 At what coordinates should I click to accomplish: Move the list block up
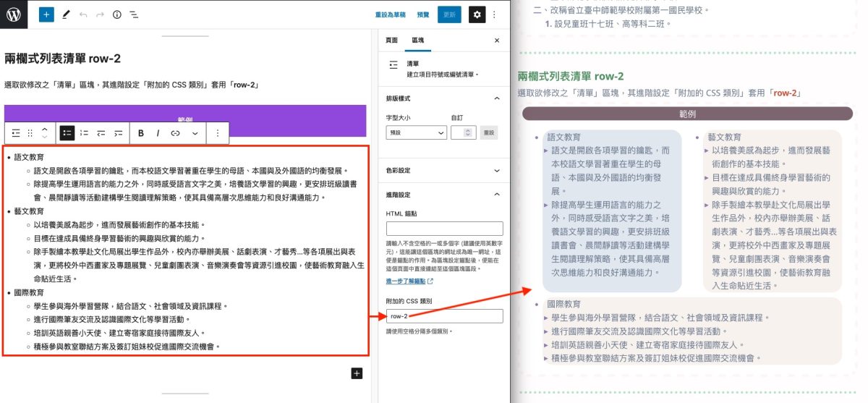coord(44,129)
